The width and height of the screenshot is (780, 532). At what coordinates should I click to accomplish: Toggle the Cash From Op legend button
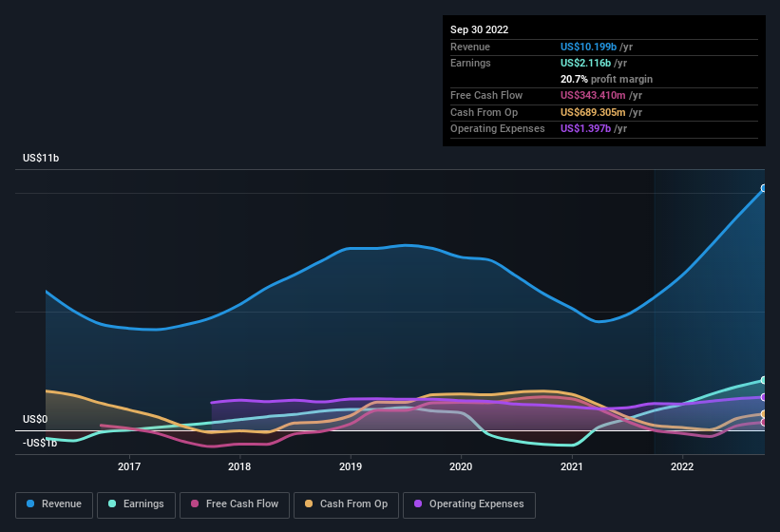coord(346,504)
